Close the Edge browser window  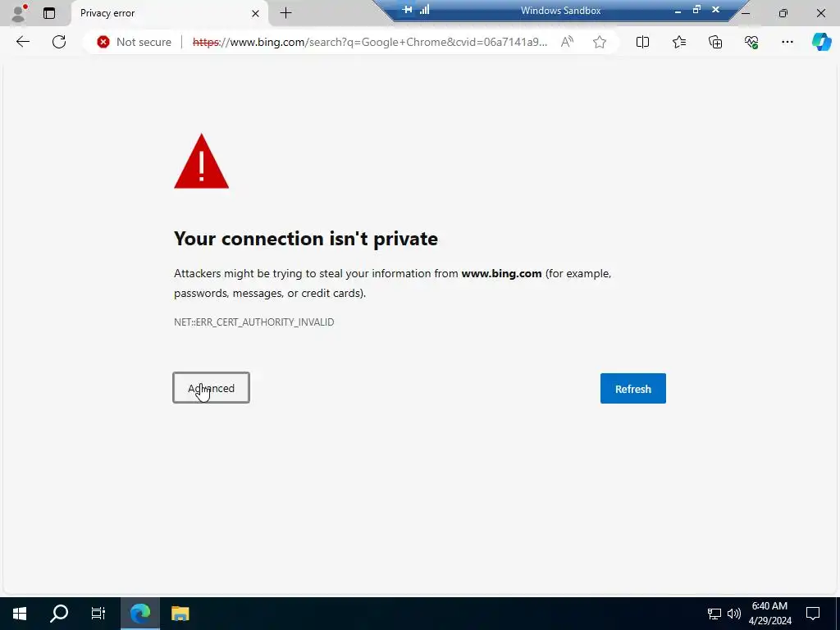[820, 13]
